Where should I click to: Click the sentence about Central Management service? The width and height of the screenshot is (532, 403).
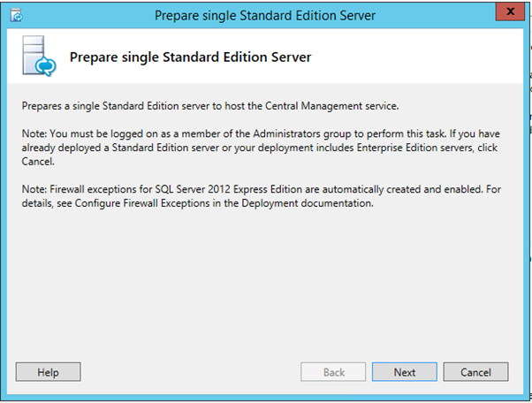click(210, 106)
